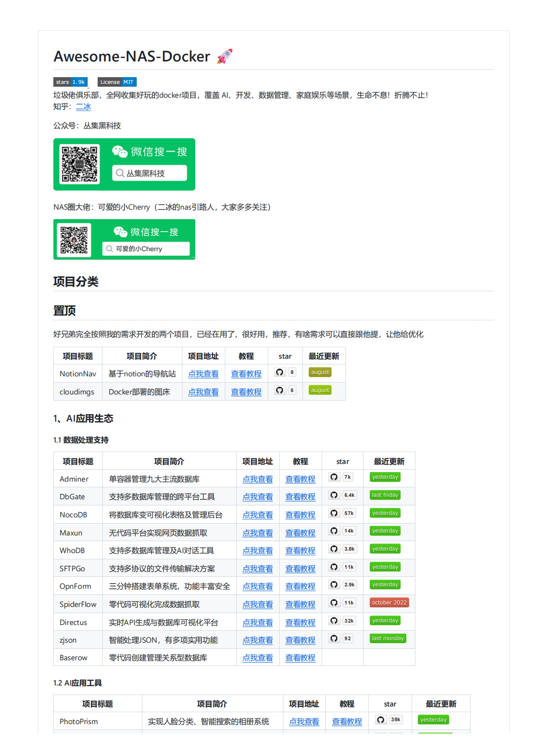The width and height of the screenshot is (535, 756).
Task: Click the 项目分类 heading
Action: [x=76, y=282]
